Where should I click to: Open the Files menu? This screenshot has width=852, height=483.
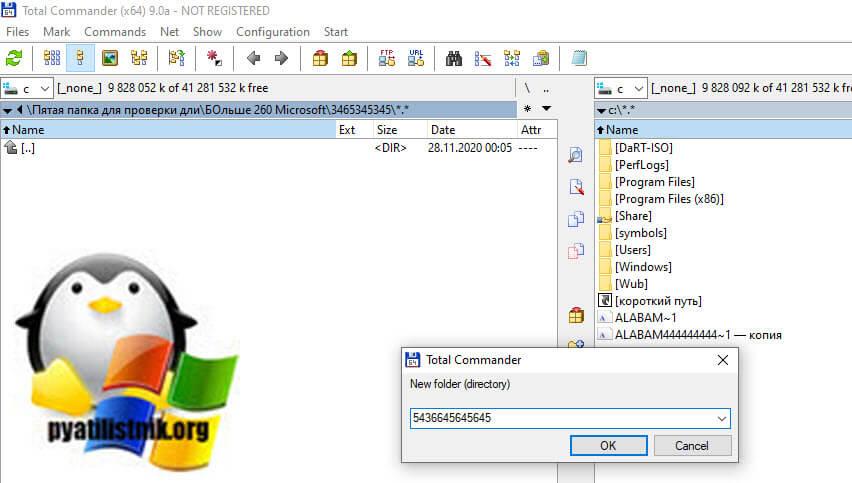point(17,32)
